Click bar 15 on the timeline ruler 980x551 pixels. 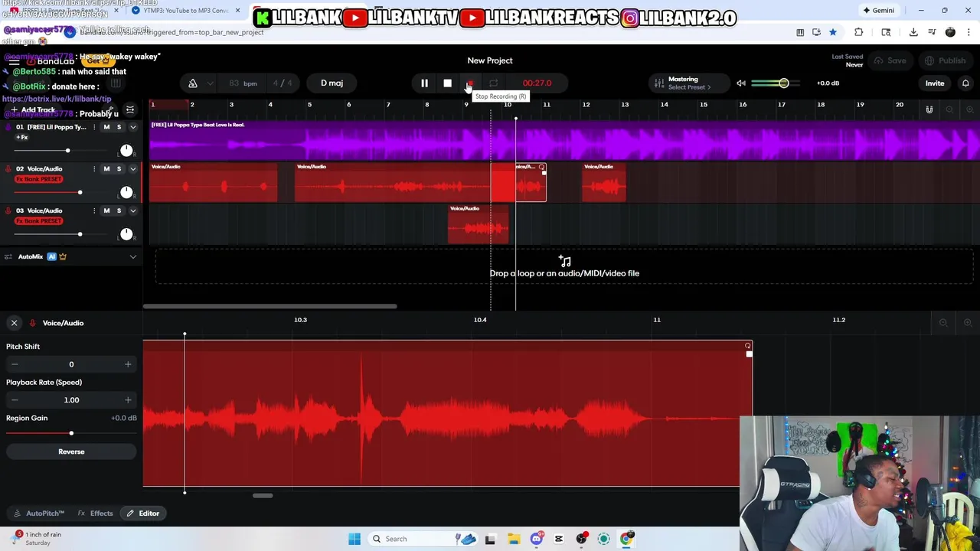(x=703, y=105)
